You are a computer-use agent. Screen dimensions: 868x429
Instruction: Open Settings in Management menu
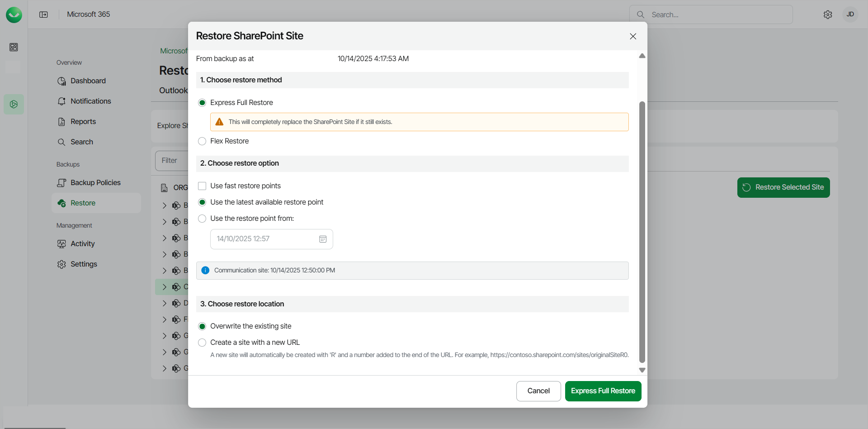(x=84, y=264)
